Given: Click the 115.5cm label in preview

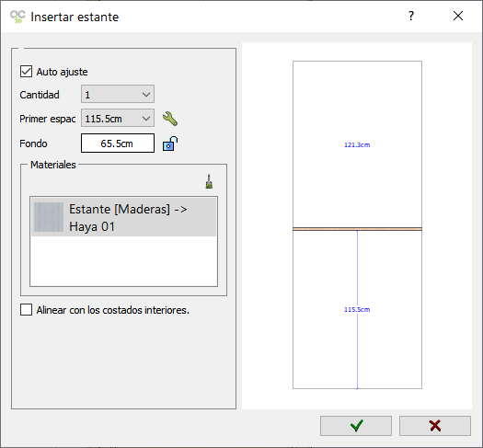Looking at the screenshot, I should pos(357,310).
